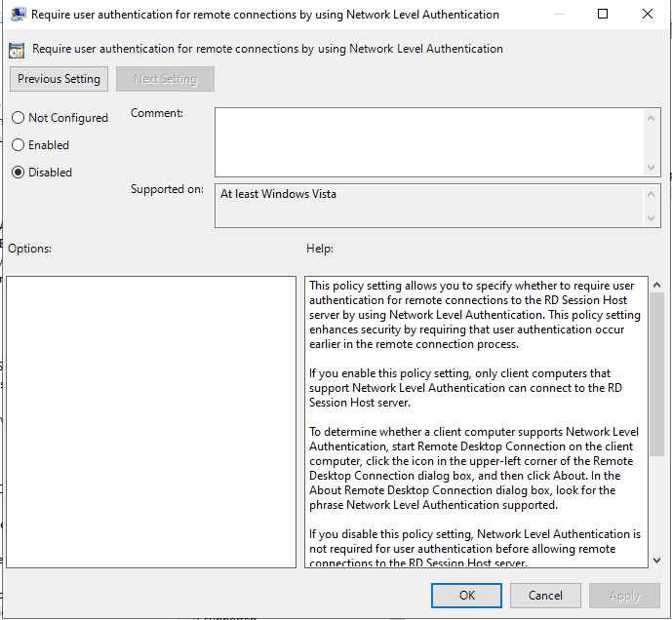Screen dimensions: 672x620
Task: Maximize the policy setting window
Action: (x=602, y=15)
